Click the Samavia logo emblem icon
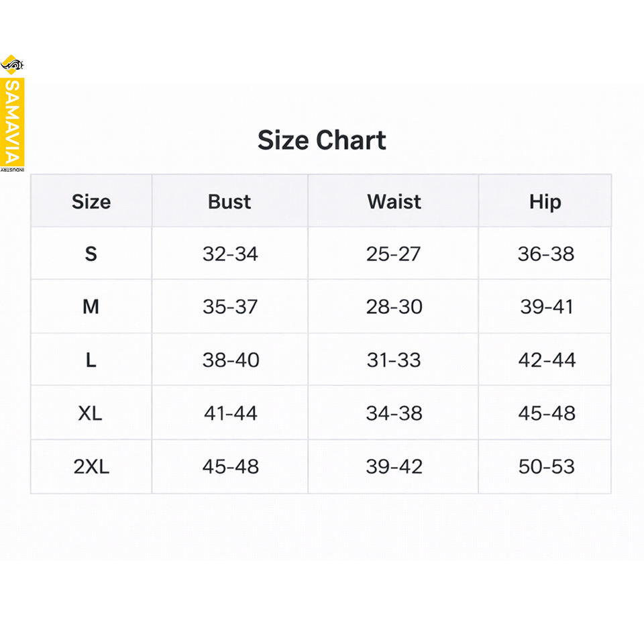The height and width of the screenshot is (644, 644). pos(13,66)
